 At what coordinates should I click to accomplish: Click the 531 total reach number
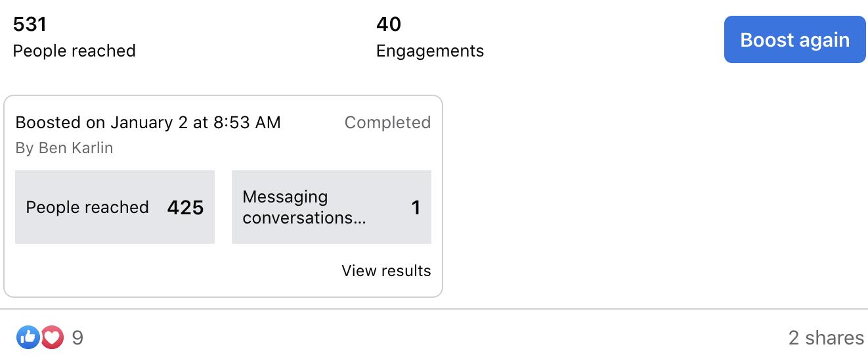[30, 24]
